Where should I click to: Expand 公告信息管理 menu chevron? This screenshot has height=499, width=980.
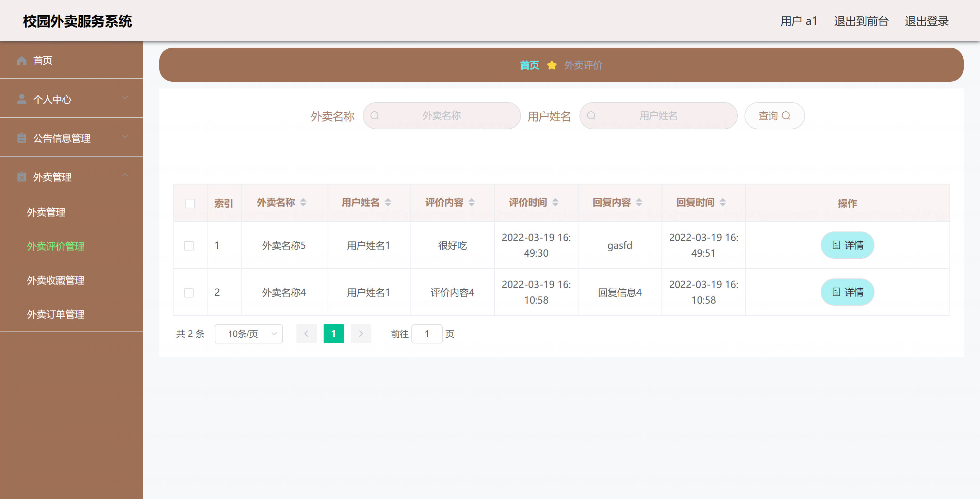pos(125,136)
